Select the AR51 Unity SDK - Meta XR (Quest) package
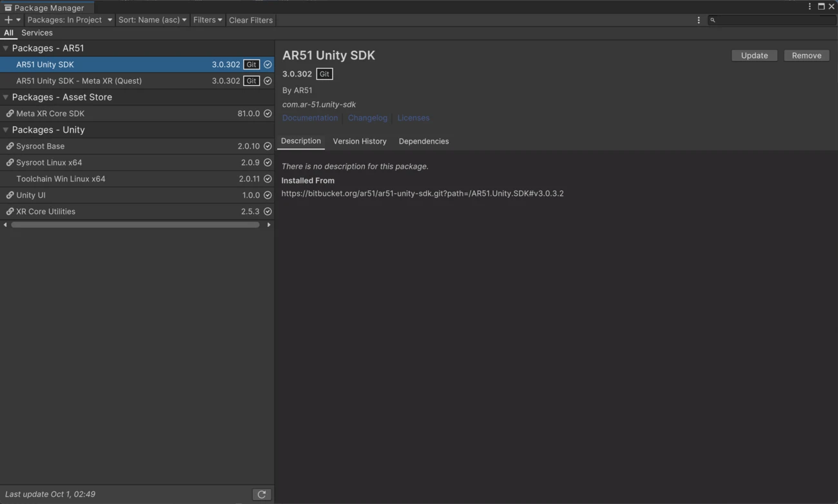Viewport: 838px width, 504px height. pos(137,81)
